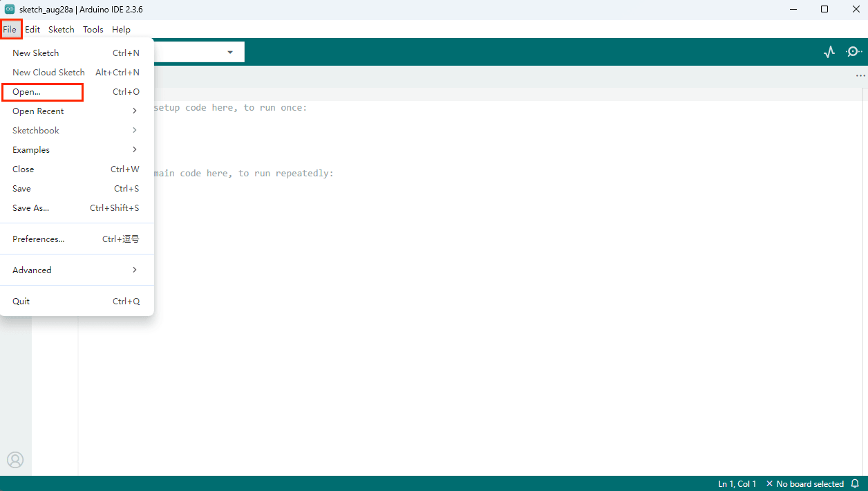Expand the board selector dropdown arrow
The width and height of the screenshot is (868, 491).
[230, 53]
